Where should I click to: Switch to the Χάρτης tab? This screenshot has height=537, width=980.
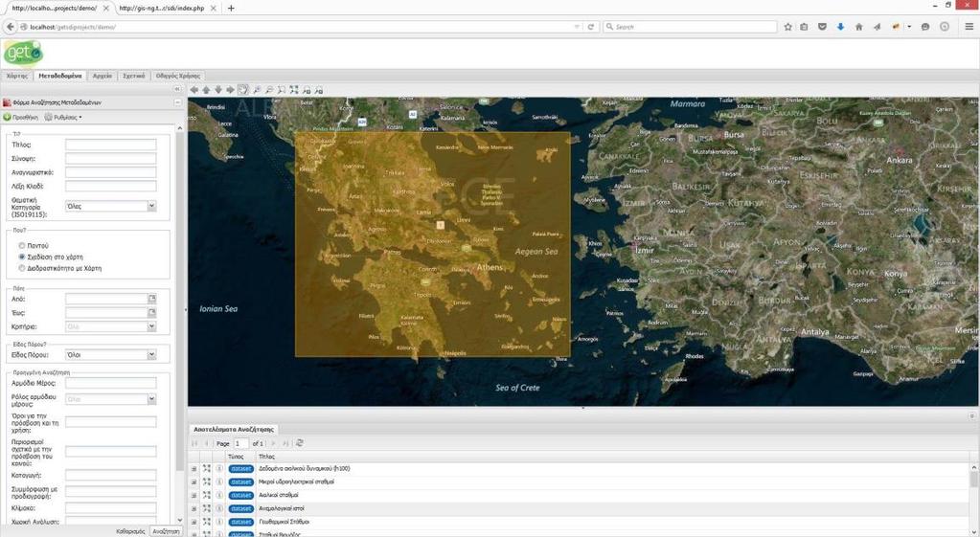(17, 76)
